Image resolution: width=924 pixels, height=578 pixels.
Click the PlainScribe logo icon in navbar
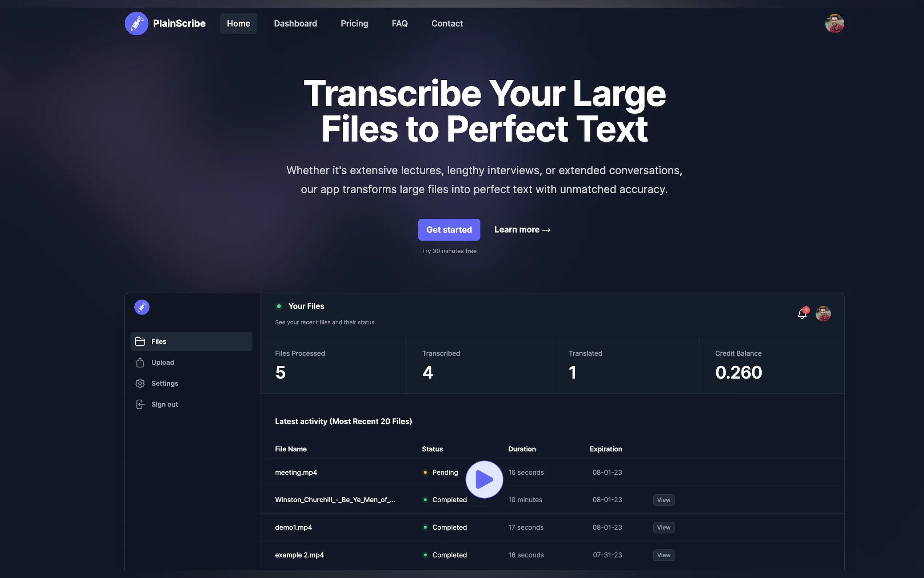[x=136, y=23]
